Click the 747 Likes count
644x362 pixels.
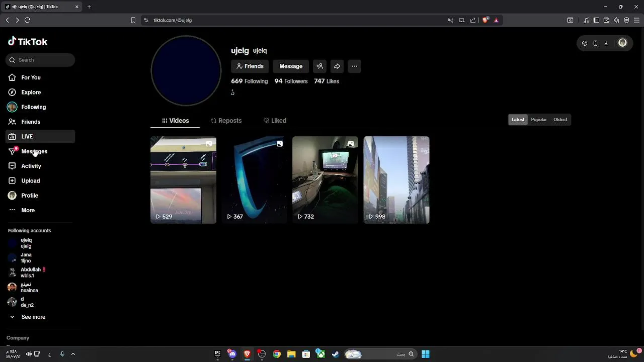(x=327, y=81)
